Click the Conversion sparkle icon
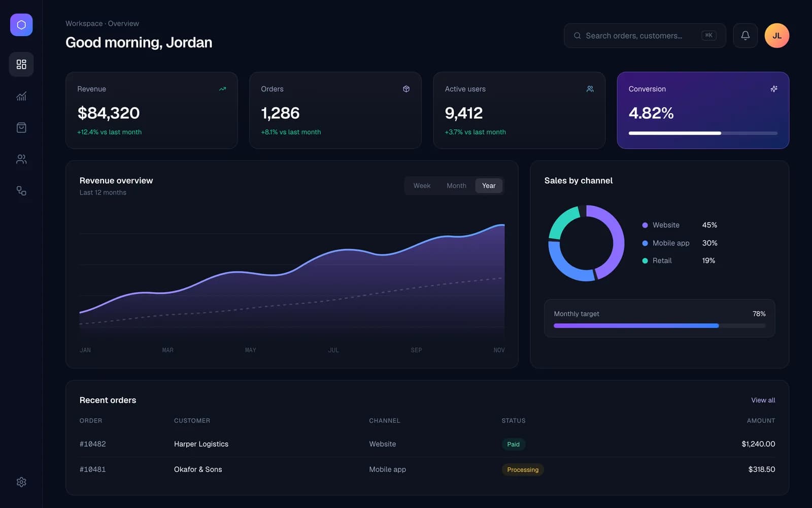The width and height of the screenshot is (812, 508). 773,89
